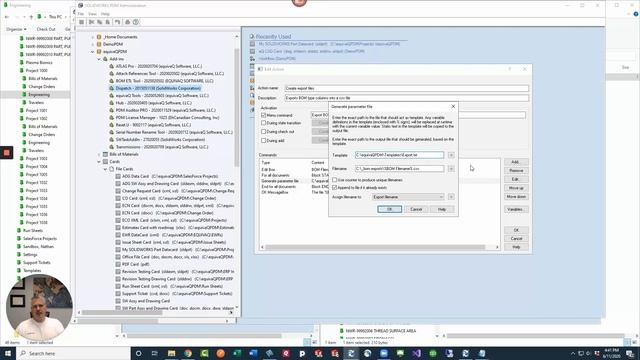Select the BOM ETL Tool add-in
This screenshot has width=640, height=360.
[x=164, y=81]
